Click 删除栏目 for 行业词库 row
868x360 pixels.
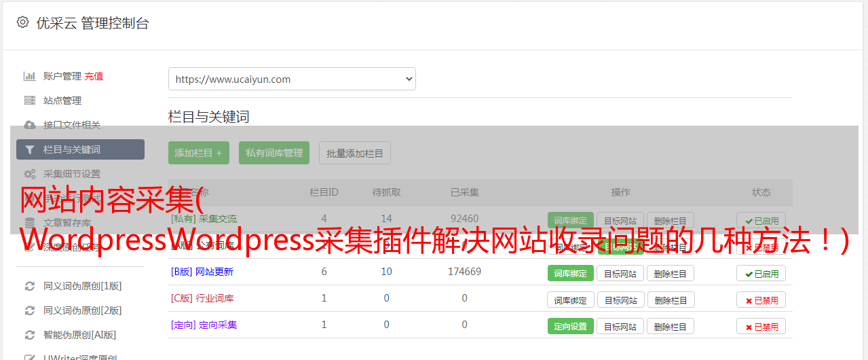pos(671,300)
